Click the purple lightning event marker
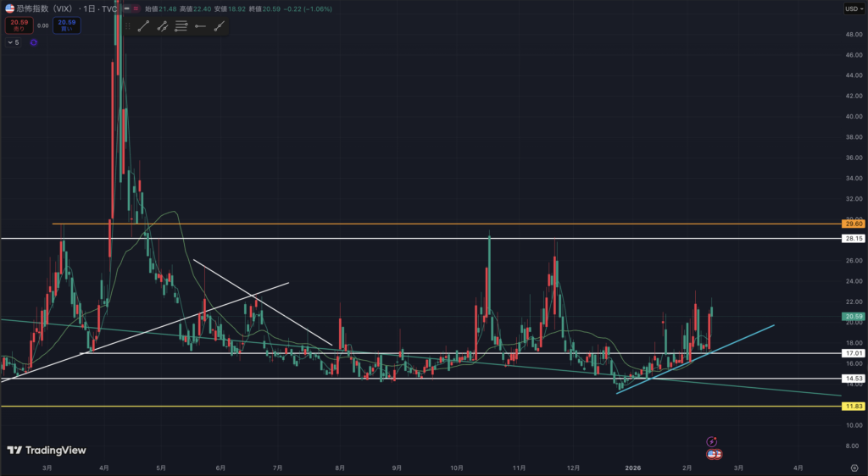The image size is (868, 476). coord(713,441)
